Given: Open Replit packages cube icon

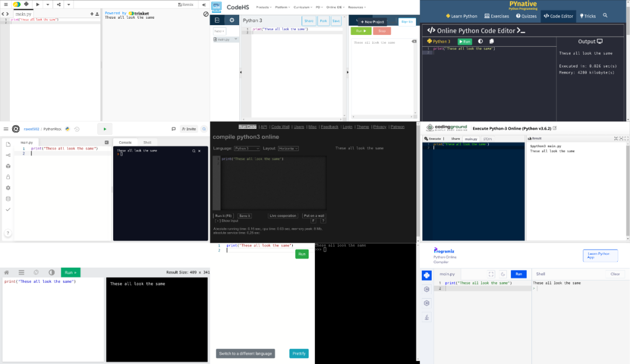Looking at the screenshot, I should pyautogui.click(x=8, y=166).
